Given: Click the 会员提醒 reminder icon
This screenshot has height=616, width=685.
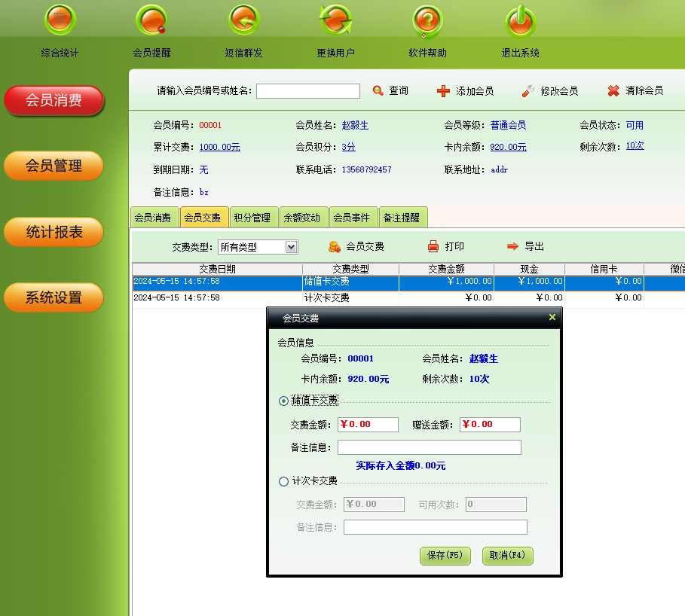Looking at the screenshot, I should tap(151, 21).
